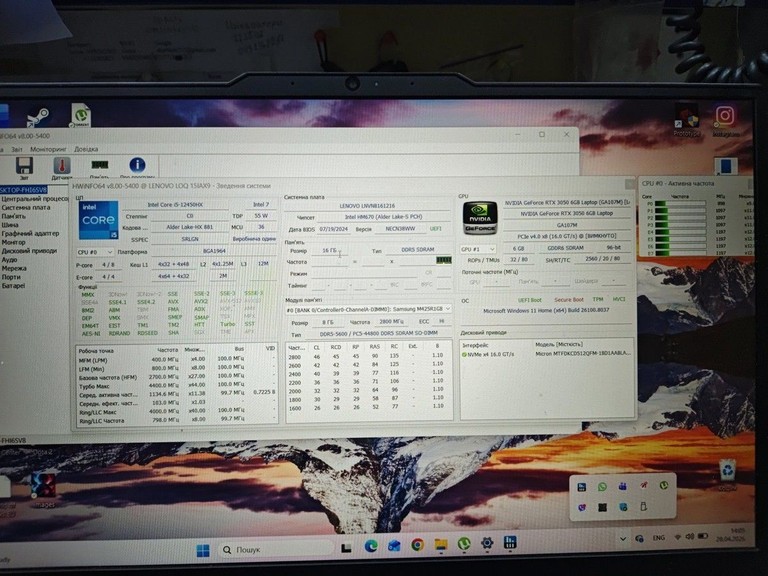
Task: Open the About program info icon
Action: tap(137, 165)
